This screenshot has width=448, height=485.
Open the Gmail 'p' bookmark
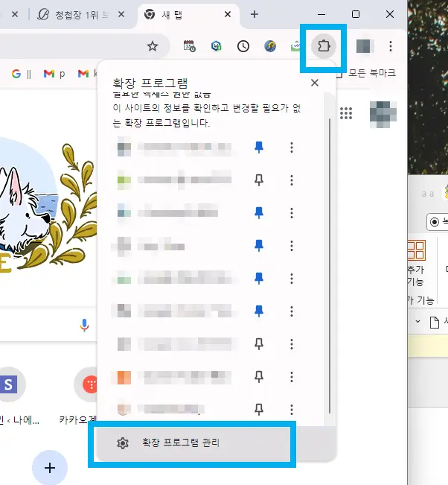click(54, 74)
